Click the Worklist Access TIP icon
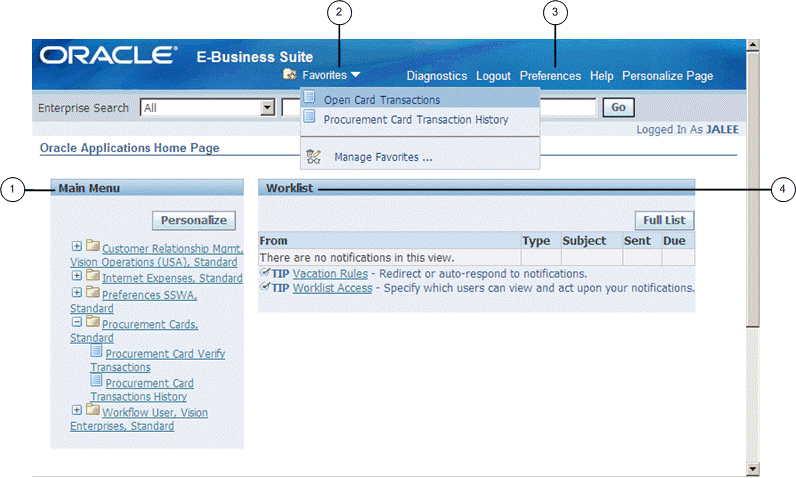Image resolution: width=796 pixels, height=478 pixels. tap(264, 287)
